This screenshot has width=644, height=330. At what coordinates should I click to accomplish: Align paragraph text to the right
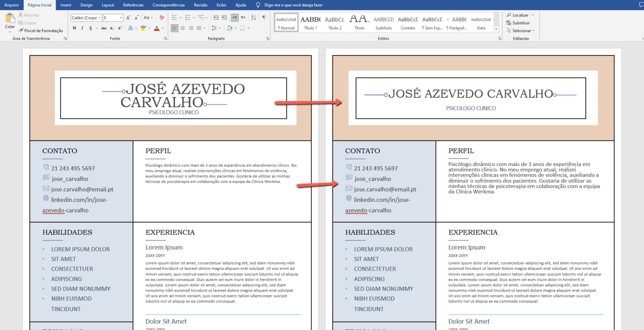click(191, 28)
